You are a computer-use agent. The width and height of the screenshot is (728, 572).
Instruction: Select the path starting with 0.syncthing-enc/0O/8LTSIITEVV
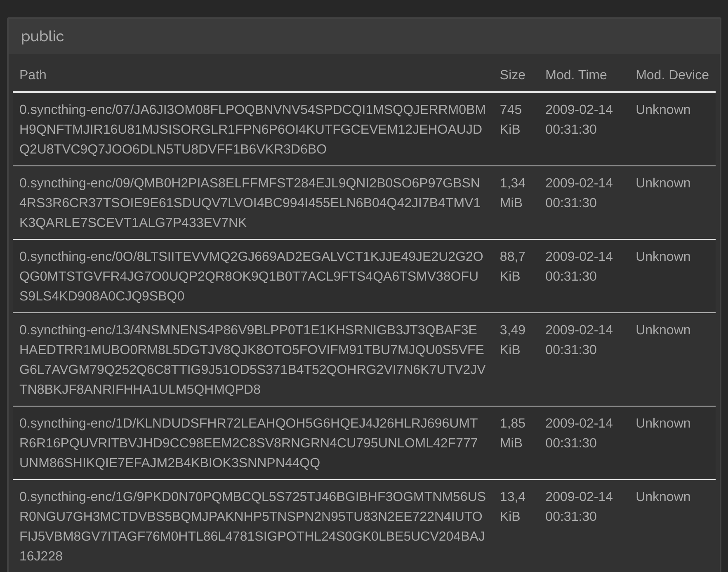(x=251, y=276)
